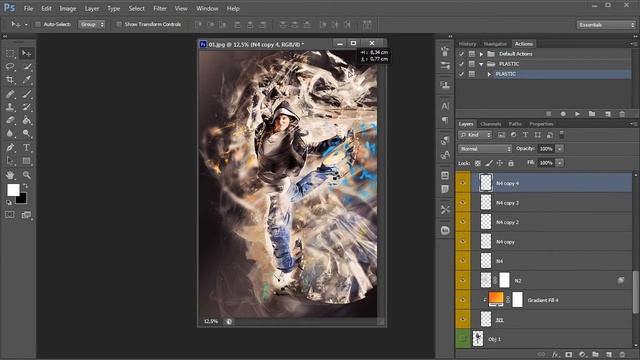This screenshot has width=640, height=360.
Task: Hide the N4 copy 3 layer
Action: coord(463,203)
